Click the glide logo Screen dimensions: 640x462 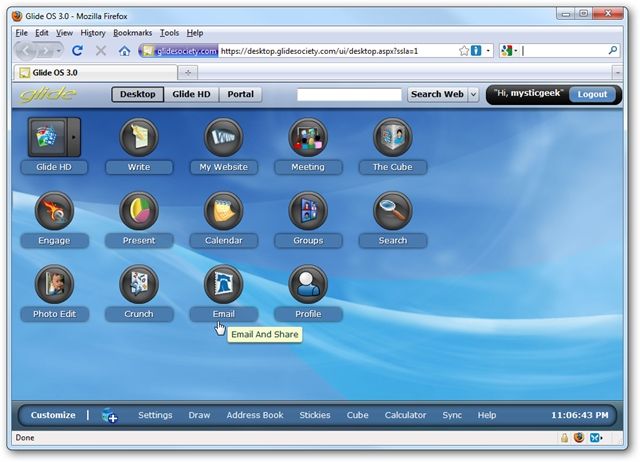click(x=48, y=94)
